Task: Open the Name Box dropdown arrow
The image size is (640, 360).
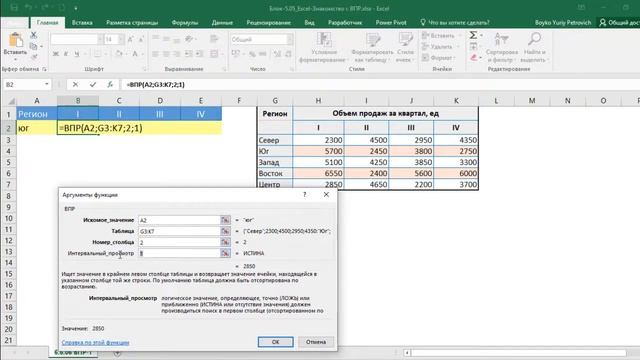Action: click(47, 84)
